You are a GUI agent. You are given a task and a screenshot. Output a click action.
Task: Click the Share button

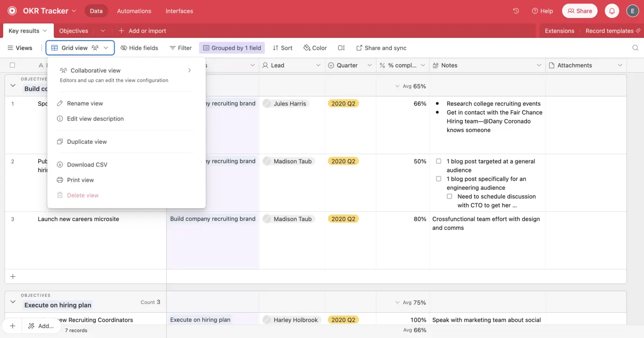tap(580, 11)
